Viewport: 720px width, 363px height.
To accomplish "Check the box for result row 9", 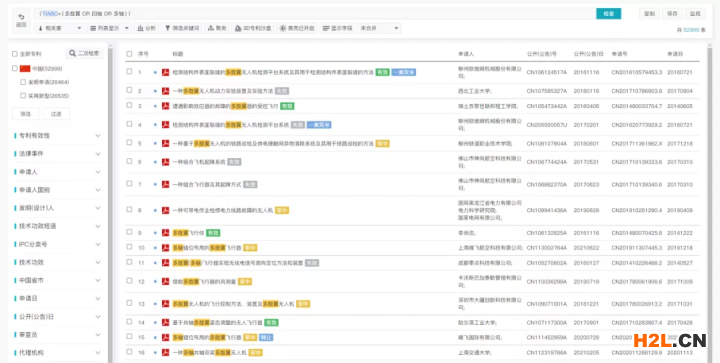I will point(129,232).
